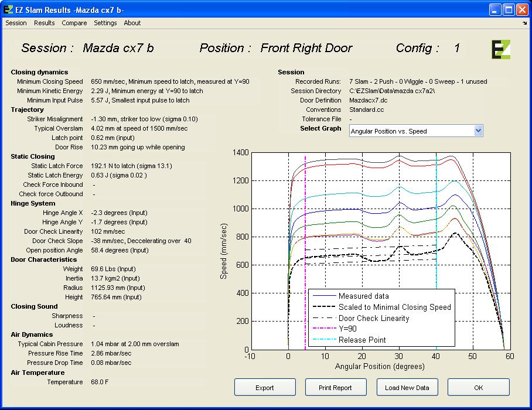
Task: Maximize the EZ Slam Results window
Action: (x=509, y=10)
